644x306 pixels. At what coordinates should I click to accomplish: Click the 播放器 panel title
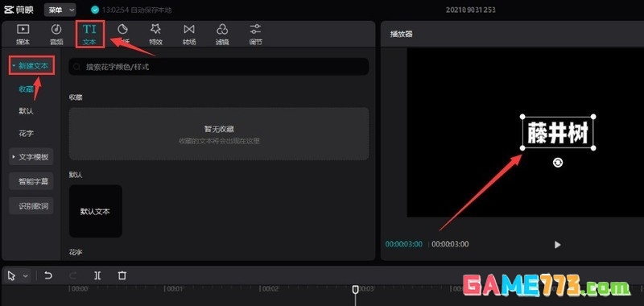point(401,34)
